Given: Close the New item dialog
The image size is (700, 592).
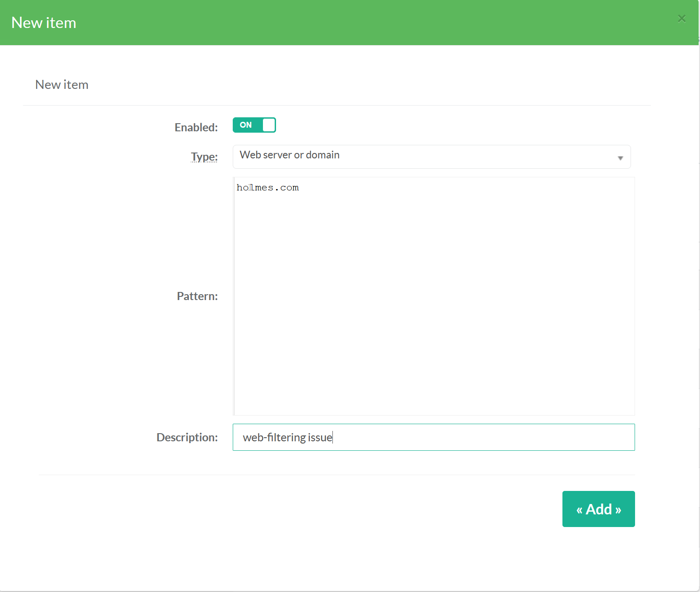Looking at the screenshot, I should [682, 18].
